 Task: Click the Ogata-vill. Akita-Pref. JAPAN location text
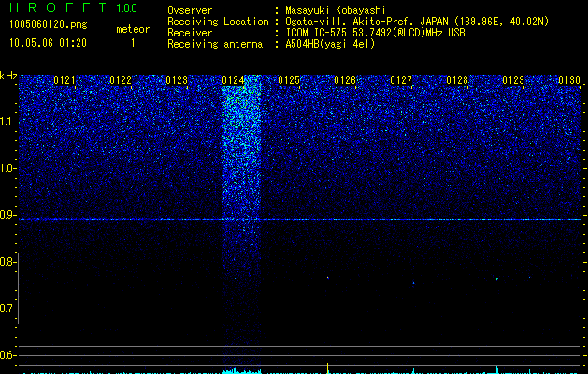[417, 22]
